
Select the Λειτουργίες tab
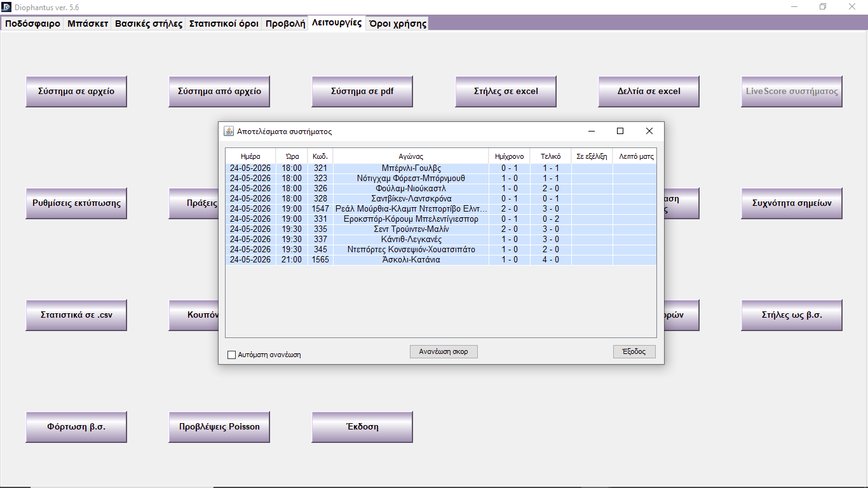337,23
